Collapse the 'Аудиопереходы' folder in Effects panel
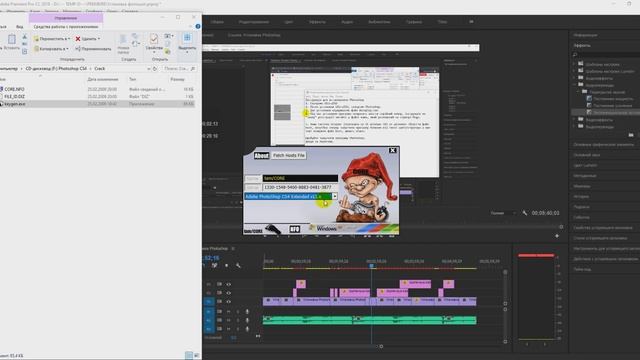Screen dimensions: 640x360 (x=574, y=85)
